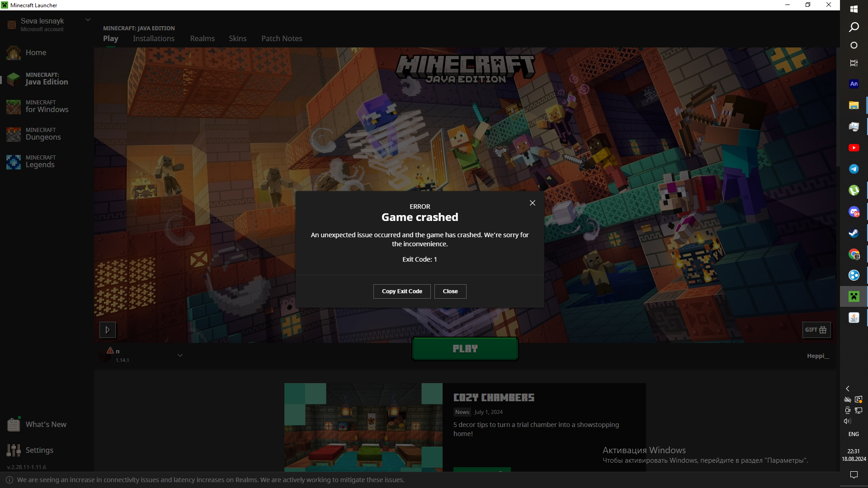This screenshot has height=488, width=868.
Task: Open the 1.14.1 installation version dropdown
Action: point(180,356)
